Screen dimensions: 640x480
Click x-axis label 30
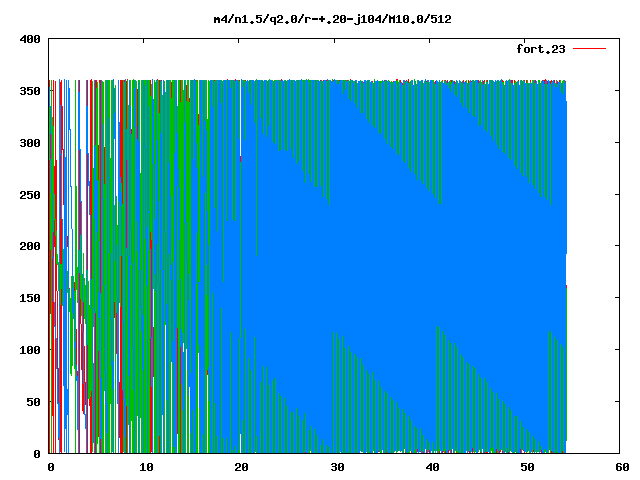(x=337, y=467)
